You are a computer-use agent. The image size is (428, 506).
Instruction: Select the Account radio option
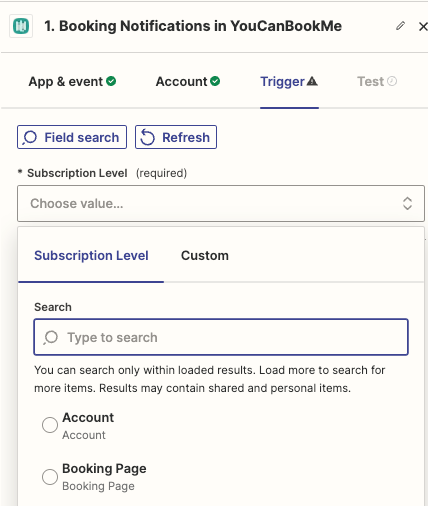coord(50,425)
